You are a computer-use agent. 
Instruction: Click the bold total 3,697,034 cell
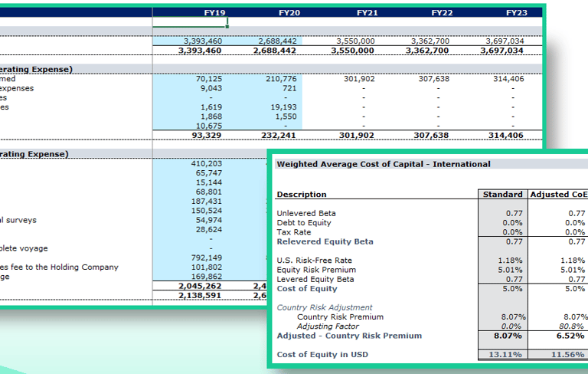point(501,51)
